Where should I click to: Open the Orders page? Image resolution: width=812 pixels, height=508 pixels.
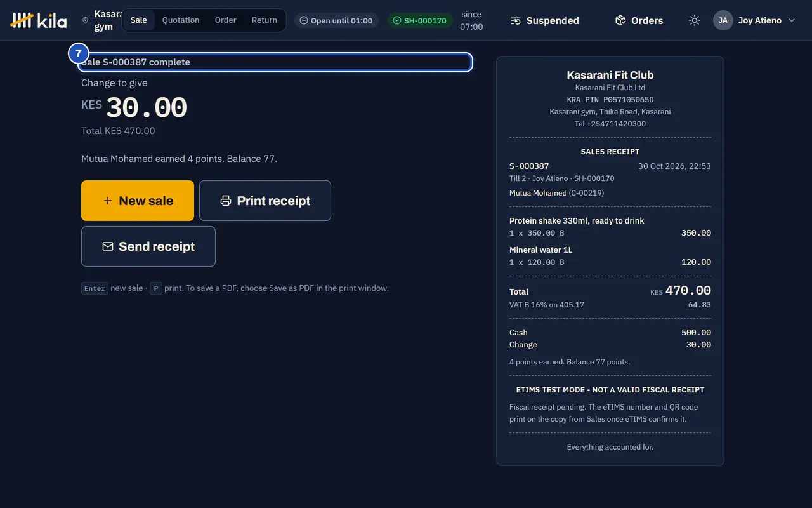pos(639,20)
